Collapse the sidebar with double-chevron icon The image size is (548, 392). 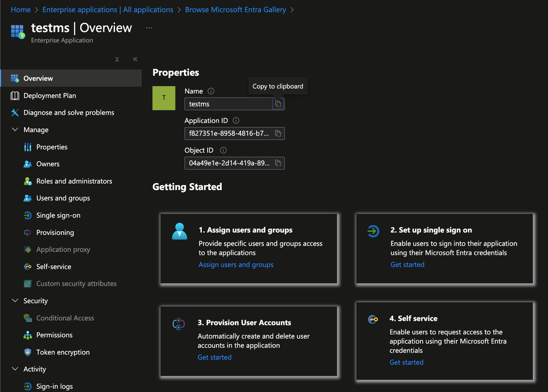pyautogui.click(x=135, y=59)
